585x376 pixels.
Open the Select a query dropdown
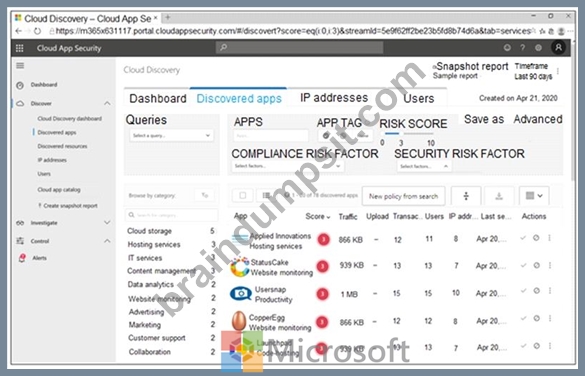coord(172,135)
